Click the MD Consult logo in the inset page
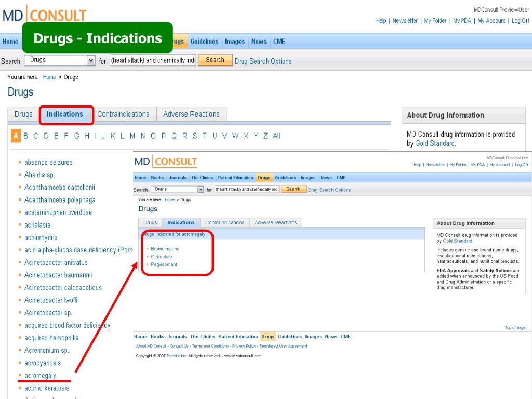 [166, 162]
